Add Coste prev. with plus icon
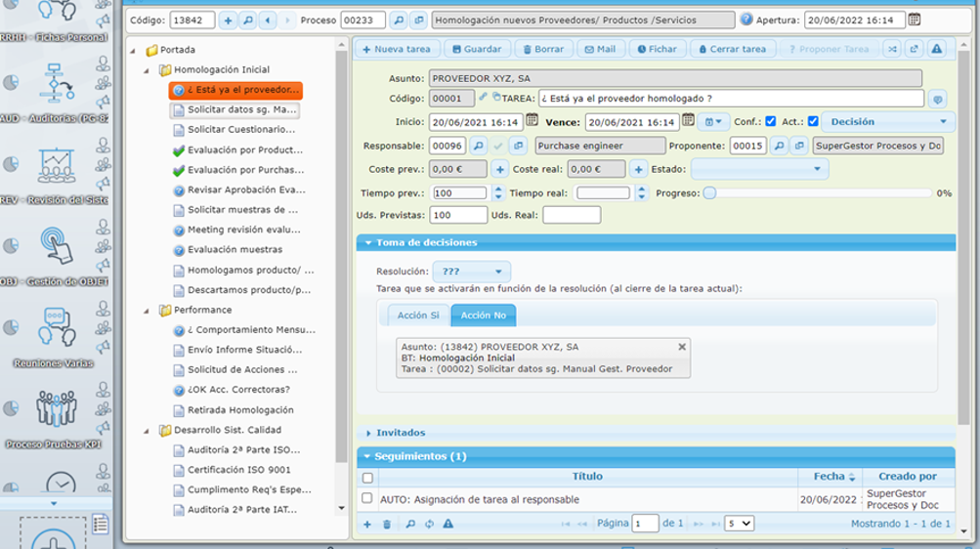This screenshot has height=549, width=980. click(x=500, y=169)
